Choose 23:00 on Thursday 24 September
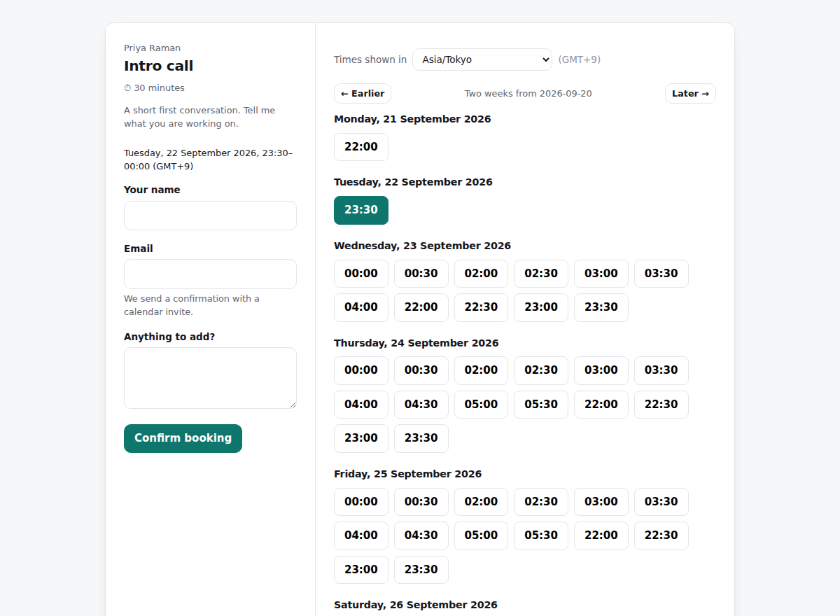Image resolution: width=840 pixels, height=616 pixels. click(361, 438)
